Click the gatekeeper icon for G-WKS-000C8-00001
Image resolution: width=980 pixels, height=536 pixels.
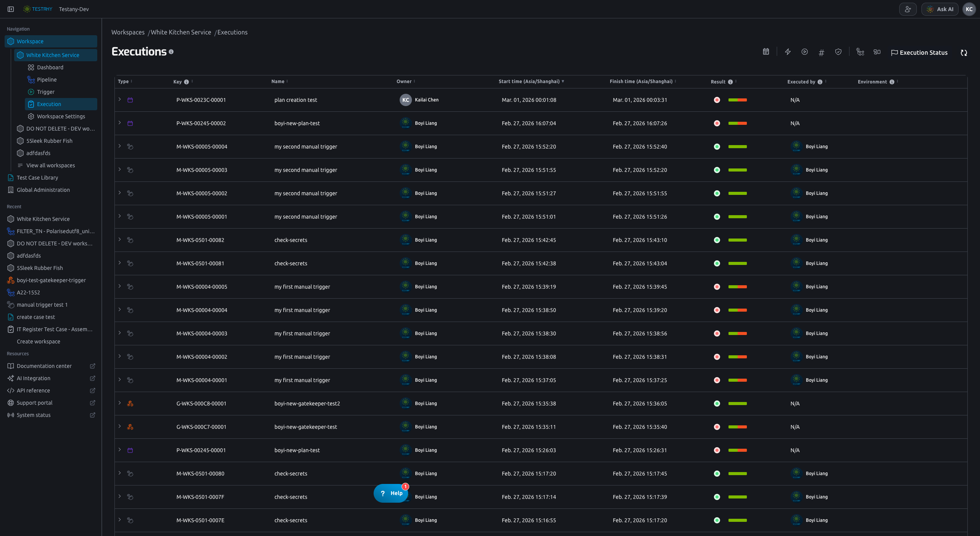(x=130, y=404)
